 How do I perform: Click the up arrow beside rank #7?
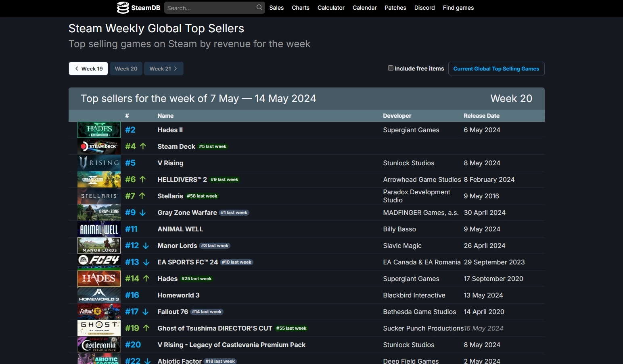142,196
